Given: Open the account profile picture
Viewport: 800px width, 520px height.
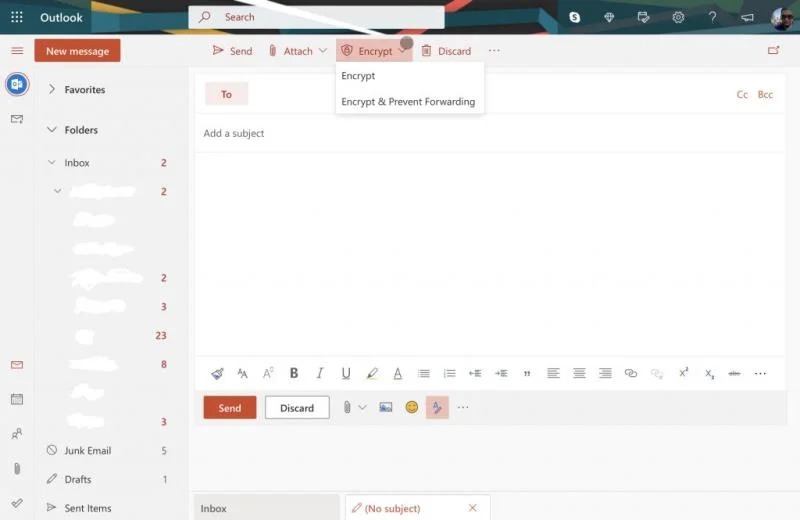Looking at the screenshot, I should pos(782,18).
